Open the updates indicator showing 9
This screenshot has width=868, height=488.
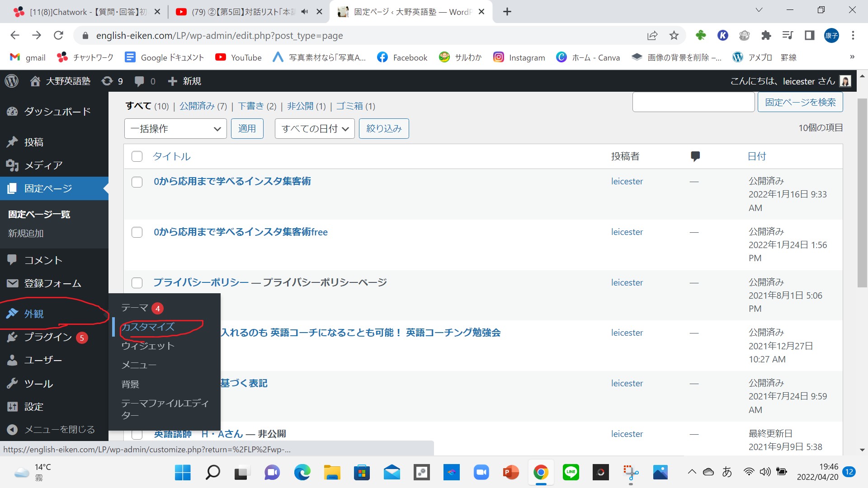click(x=112, y=81)
